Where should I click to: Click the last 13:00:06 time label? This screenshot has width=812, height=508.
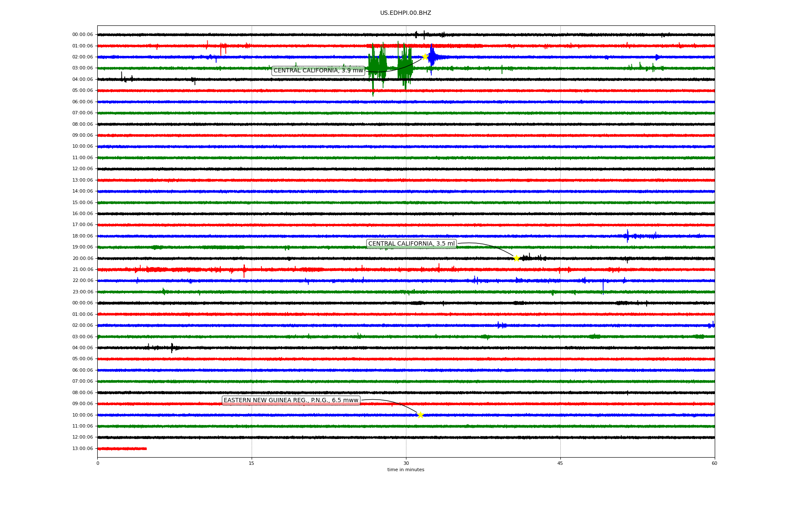[x=82, y=449]
